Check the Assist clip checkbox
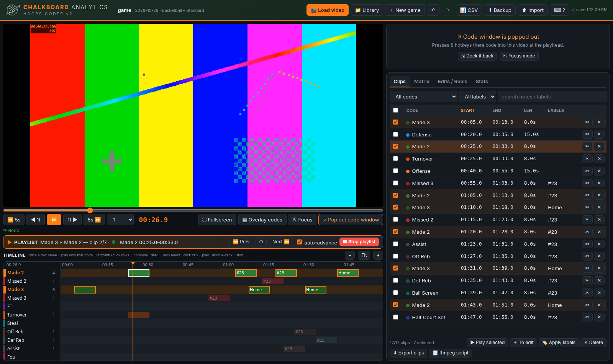 (395, 244)
